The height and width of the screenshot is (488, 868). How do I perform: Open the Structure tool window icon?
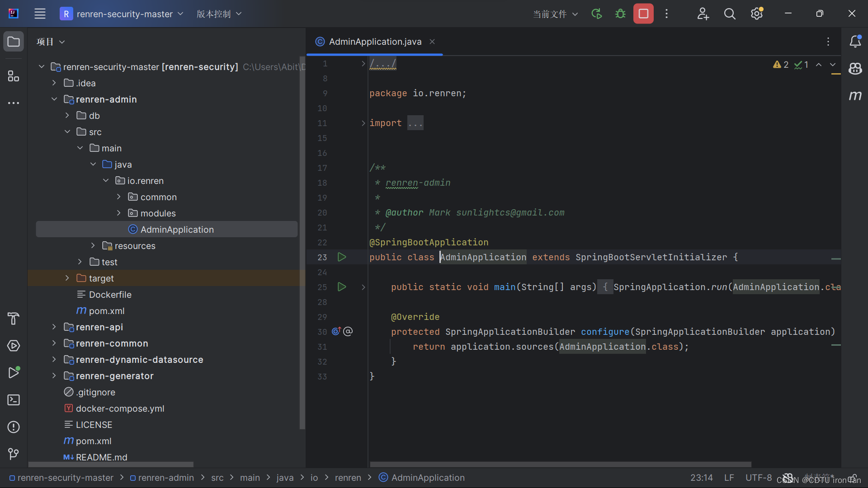coord(14,76)
